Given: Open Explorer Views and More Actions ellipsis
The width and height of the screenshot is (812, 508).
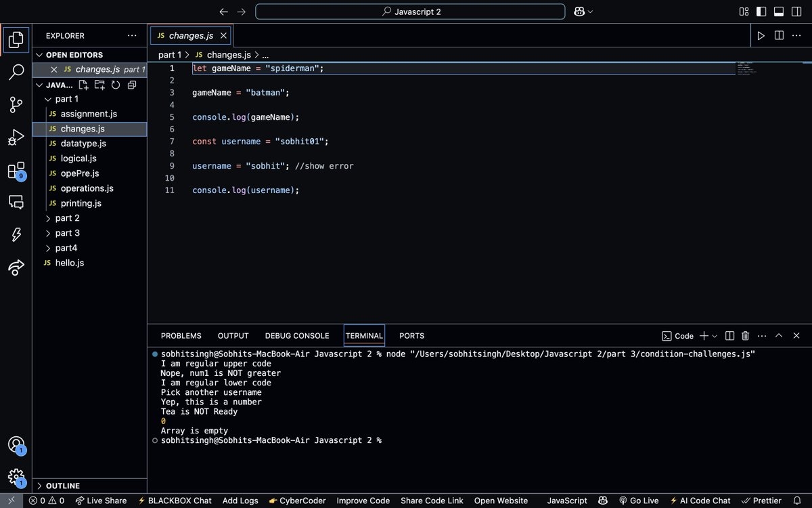Looking at the screenshot, I should (x=131, y=35).
